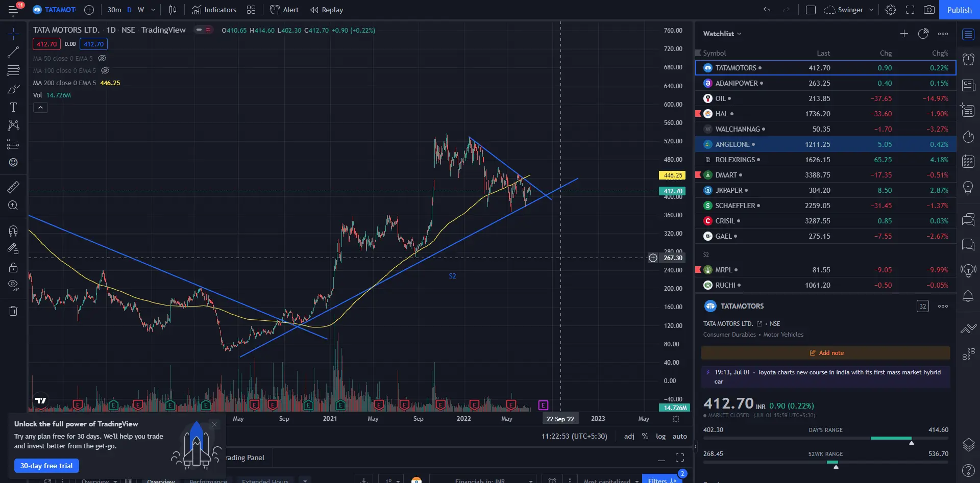Click the Publish button
This screenshot has height=483, width=980.
[959, 10]
